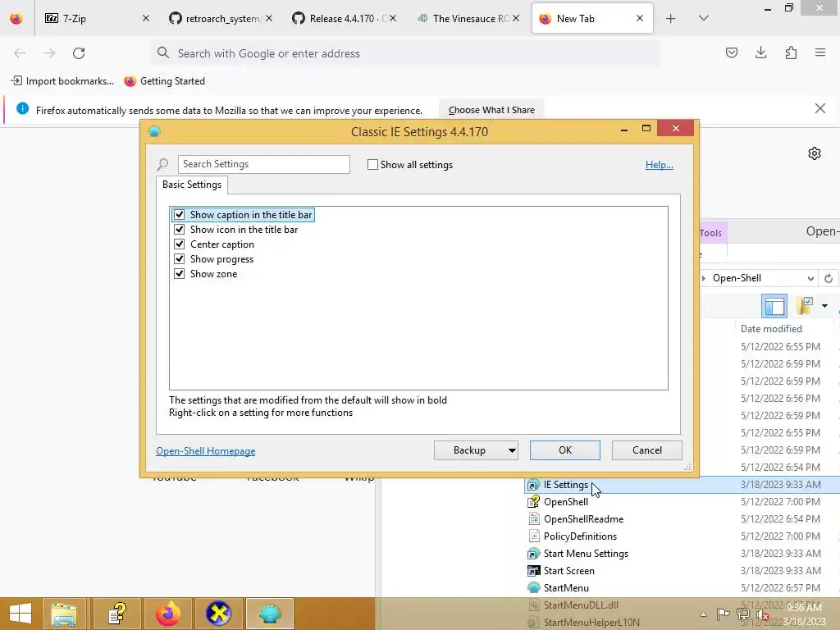Open the Action Center flag icon
Screen dimensions: 840x630
[723, 614]
